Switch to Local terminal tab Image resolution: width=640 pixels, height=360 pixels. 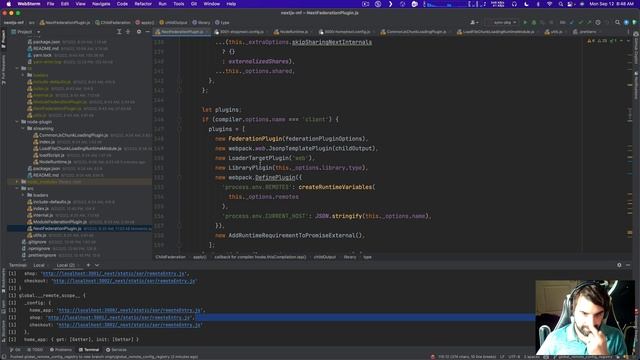pyautogui.click(x=39, y=265)
